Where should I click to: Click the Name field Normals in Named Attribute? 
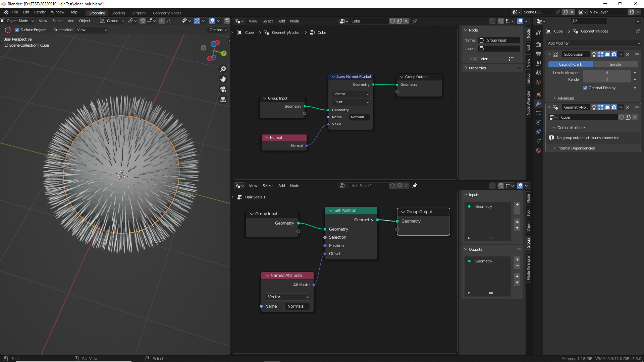coord(297,306)
